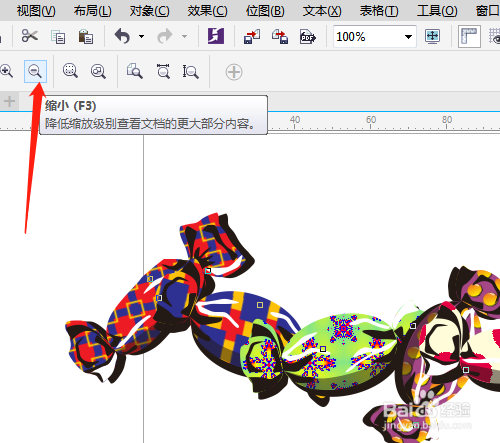Click the 100% zoom level field
The height and width of the screenshot is (443, 500).
pyautogui.click(x=367, y=36)
